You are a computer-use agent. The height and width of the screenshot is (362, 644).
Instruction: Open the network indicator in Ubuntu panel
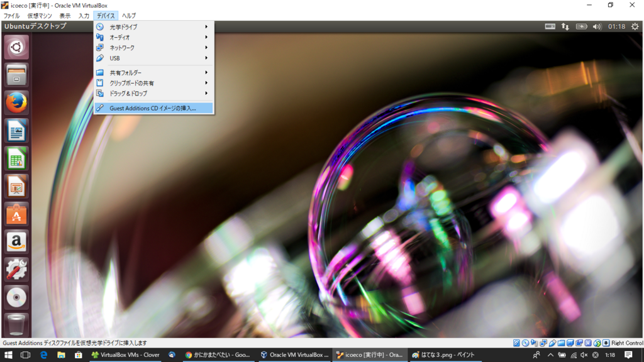tap(565, 26)
